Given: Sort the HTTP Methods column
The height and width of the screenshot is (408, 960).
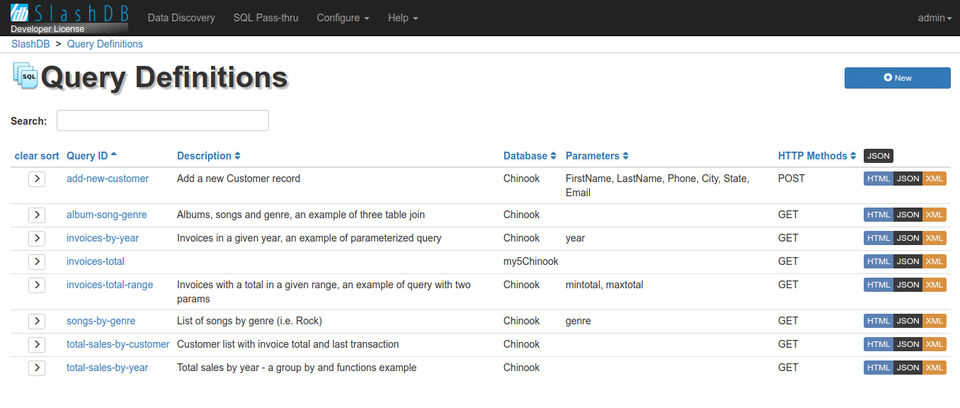Looking at the screenshot, I should [x=853, y=156].
